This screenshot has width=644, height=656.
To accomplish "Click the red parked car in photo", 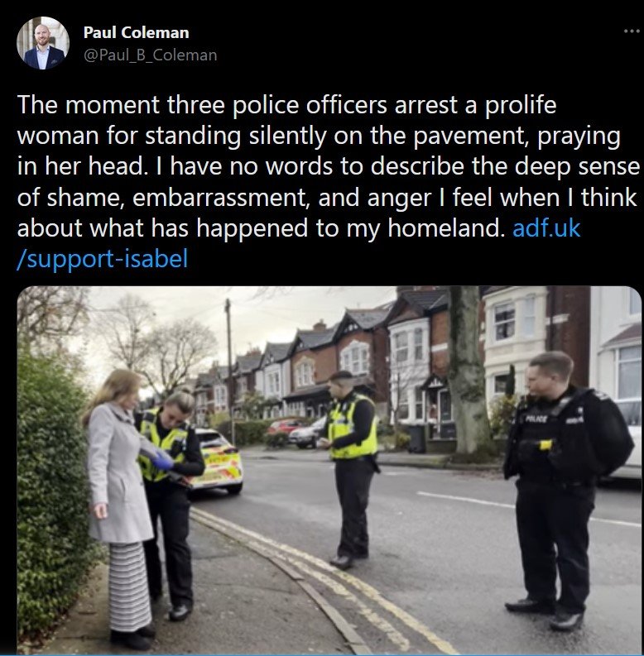I will coord(285,426).
